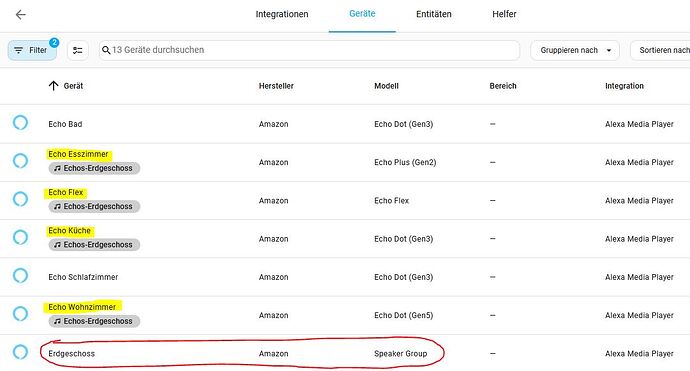Open the 'Echo Flex' device name
This screenshot has height=371, width=690.
tap(66, 192)
